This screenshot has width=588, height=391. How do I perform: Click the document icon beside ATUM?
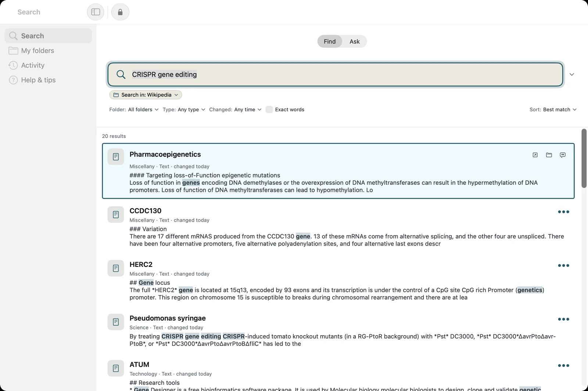point(116,368)
